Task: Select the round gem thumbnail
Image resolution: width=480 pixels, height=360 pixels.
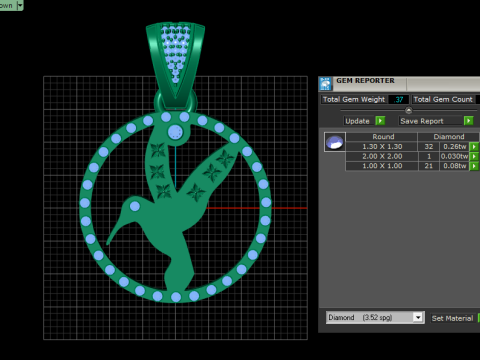Action: point(335,142)
